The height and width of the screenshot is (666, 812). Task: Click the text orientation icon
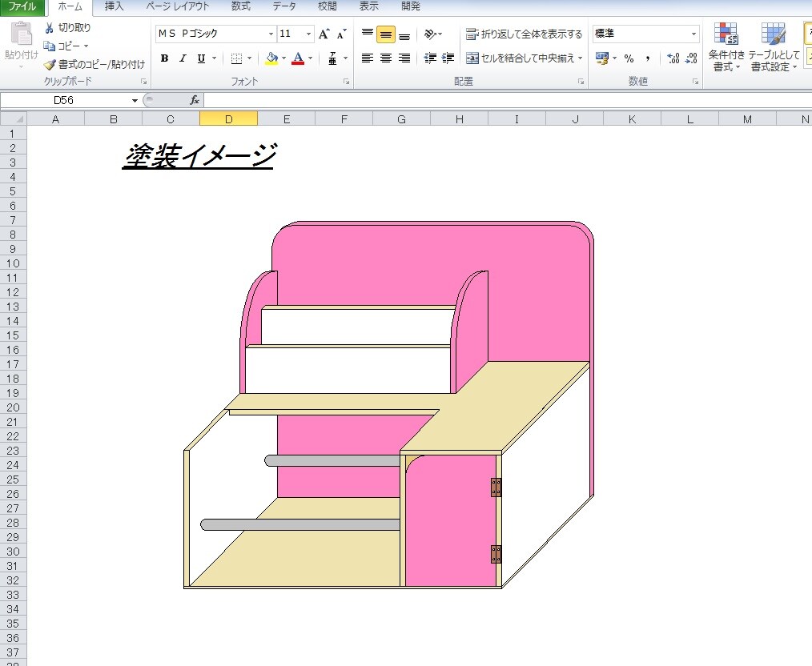click(x=430, y=34)
